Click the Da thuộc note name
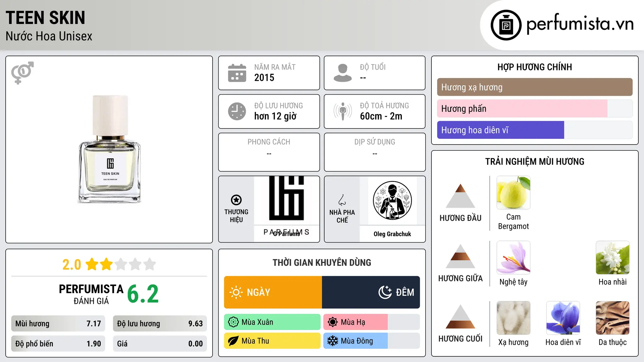This screenshot has width=644, height=362. click(613, 342)
